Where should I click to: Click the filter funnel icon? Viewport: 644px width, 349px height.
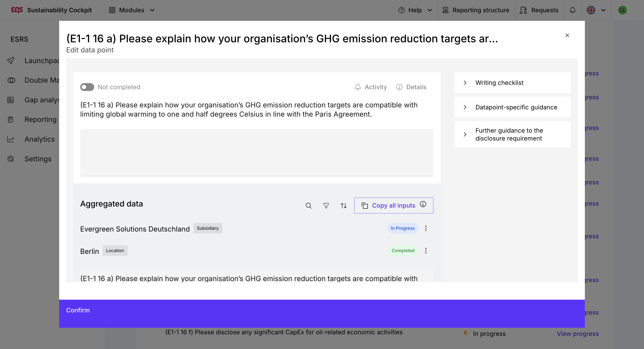(x=326, y=206)
